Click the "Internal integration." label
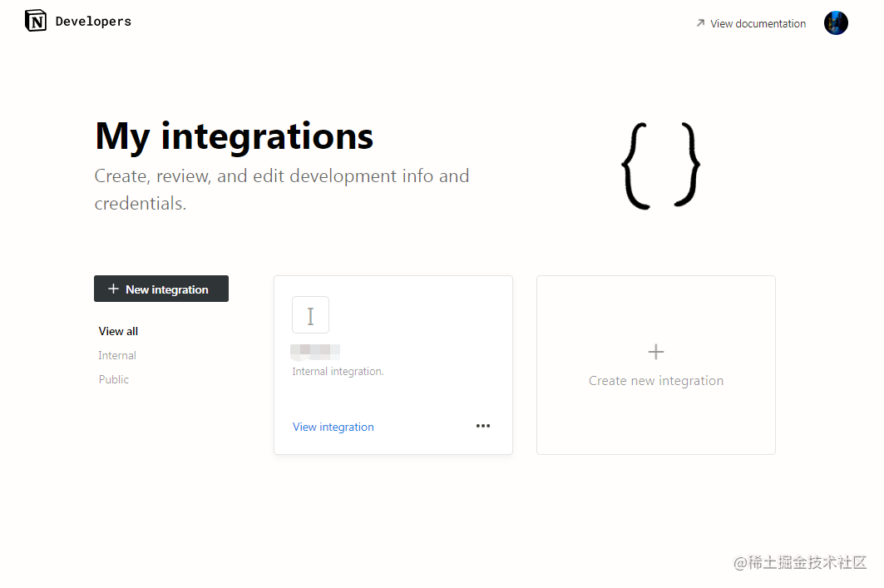884x588 pixels. pyautogui.click(x=338, y=372)
